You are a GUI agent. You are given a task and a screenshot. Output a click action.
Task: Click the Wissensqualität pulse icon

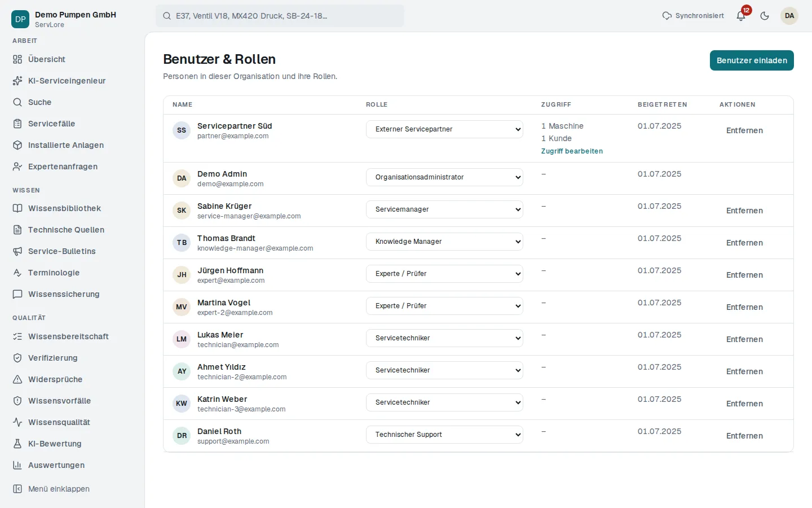[17, 422]
